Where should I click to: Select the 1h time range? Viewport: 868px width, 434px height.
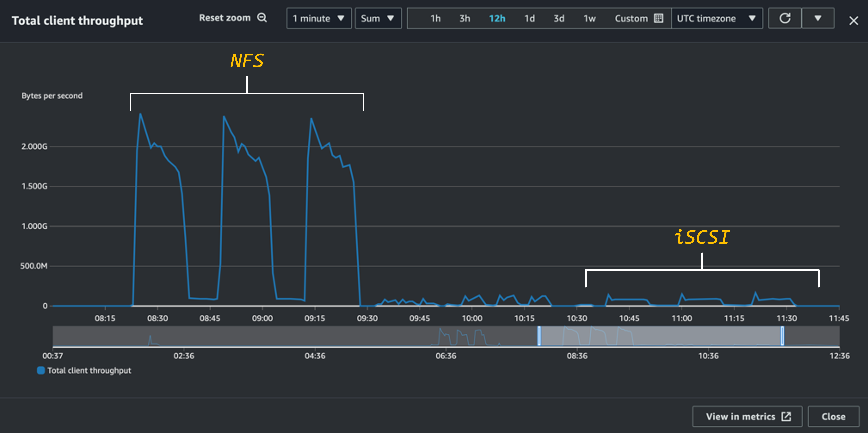point(435,18)
